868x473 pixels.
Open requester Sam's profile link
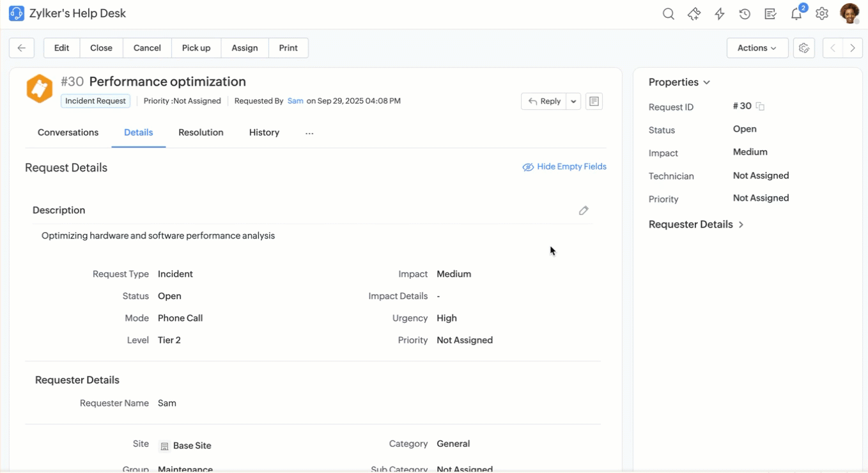click(x=295, y=101)
